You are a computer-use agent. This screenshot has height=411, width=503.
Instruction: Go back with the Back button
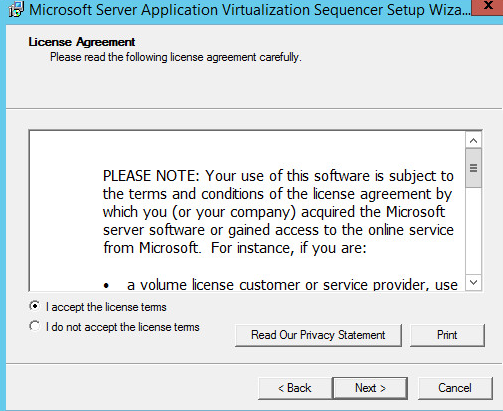coord(295,388)
